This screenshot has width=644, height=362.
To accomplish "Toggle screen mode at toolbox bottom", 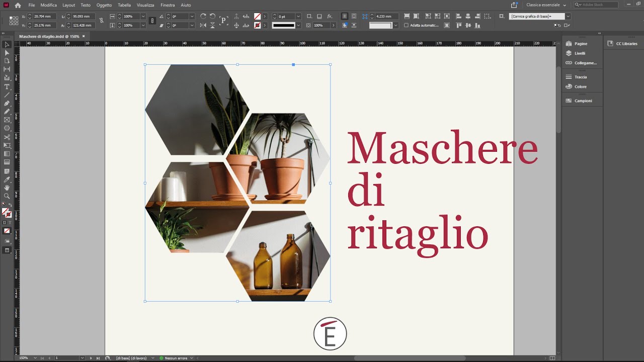I will pos(7,250).
